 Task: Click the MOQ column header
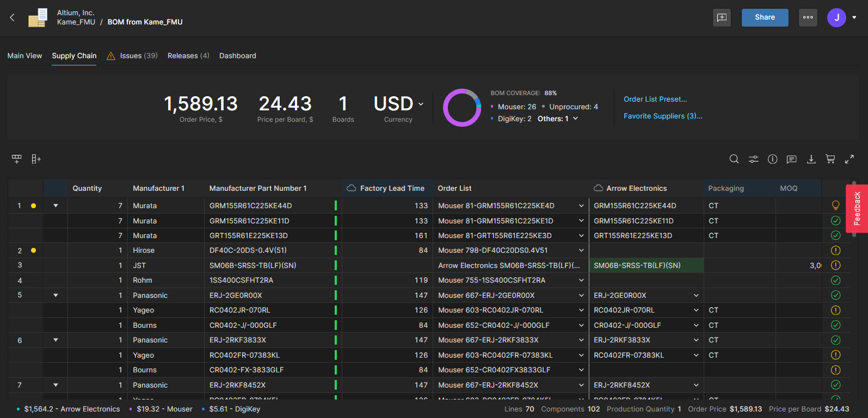[789, 188]
